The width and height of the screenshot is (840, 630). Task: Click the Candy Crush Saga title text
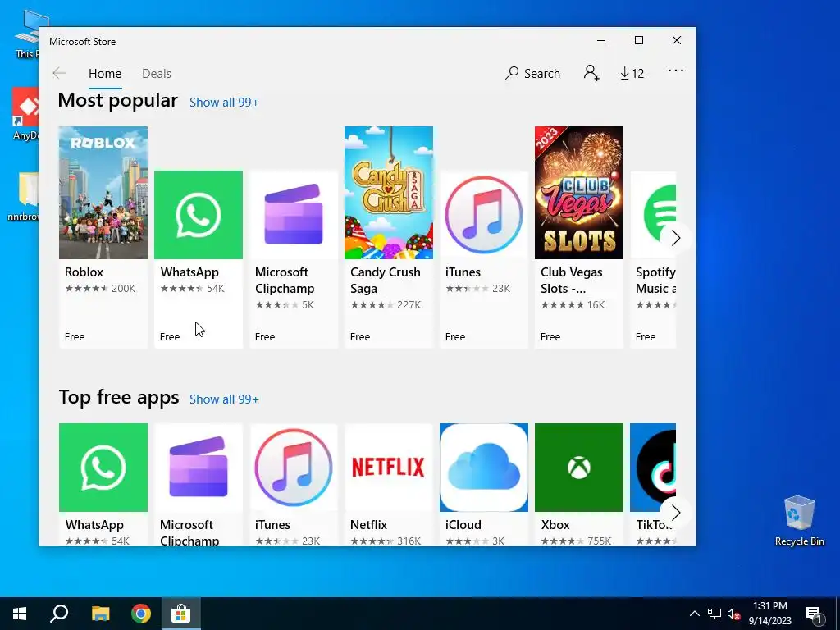[386, 281]
